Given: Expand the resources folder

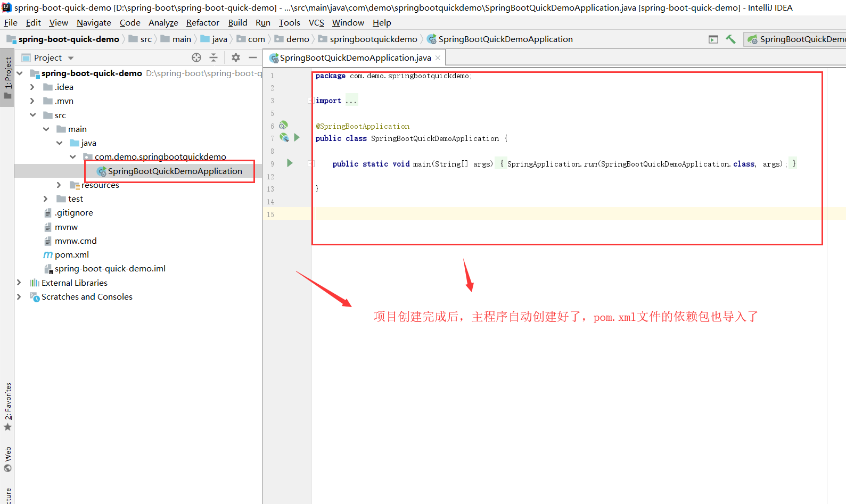Looking at the screenshot, I should coord(59,185).
